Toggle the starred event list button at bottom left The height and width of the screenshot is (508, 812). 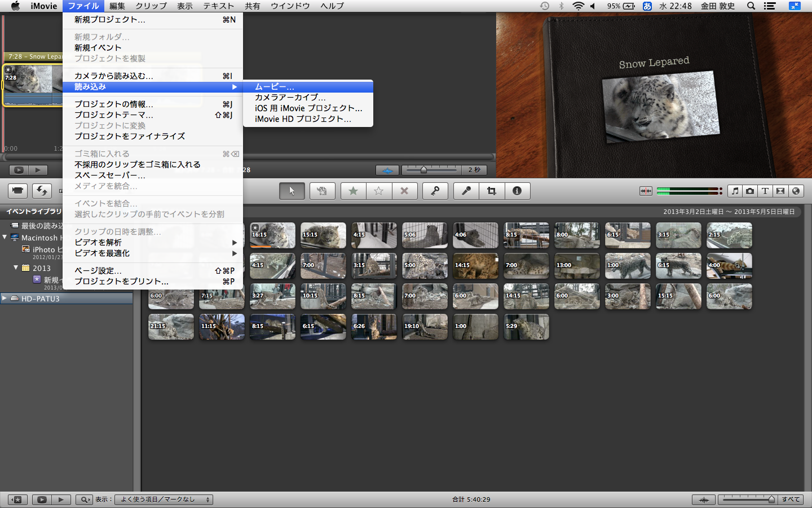pos(17,500)
